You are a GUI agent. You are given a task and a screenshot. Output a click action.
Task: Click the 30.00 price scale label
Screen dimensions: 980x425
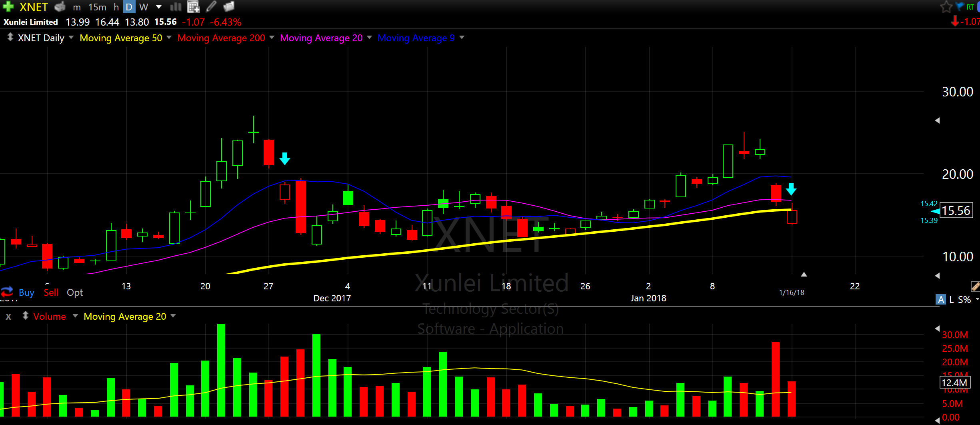[x=958, y=92]
